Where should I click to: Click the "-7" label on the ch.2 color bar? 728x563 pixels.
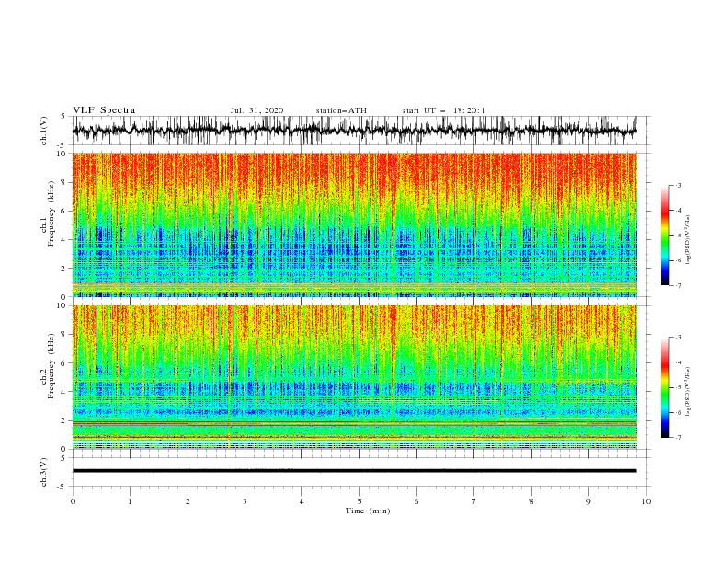[678, 438]
